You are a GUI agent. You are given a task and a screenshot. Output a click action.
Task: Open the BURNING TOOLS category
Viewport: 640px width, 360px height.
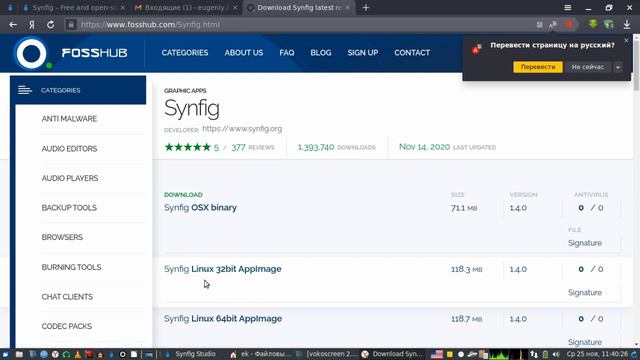71,267
